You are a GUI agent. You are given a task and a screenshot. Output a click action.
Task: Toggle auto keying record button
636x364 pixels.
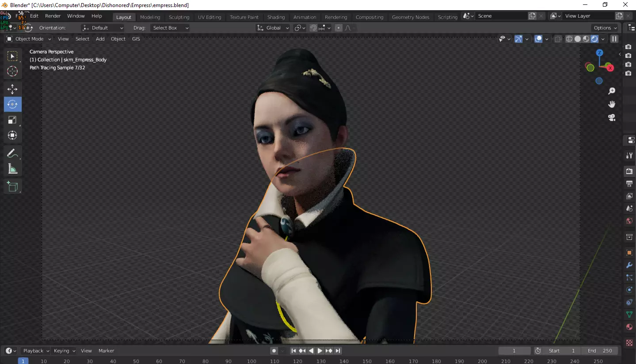274,351
